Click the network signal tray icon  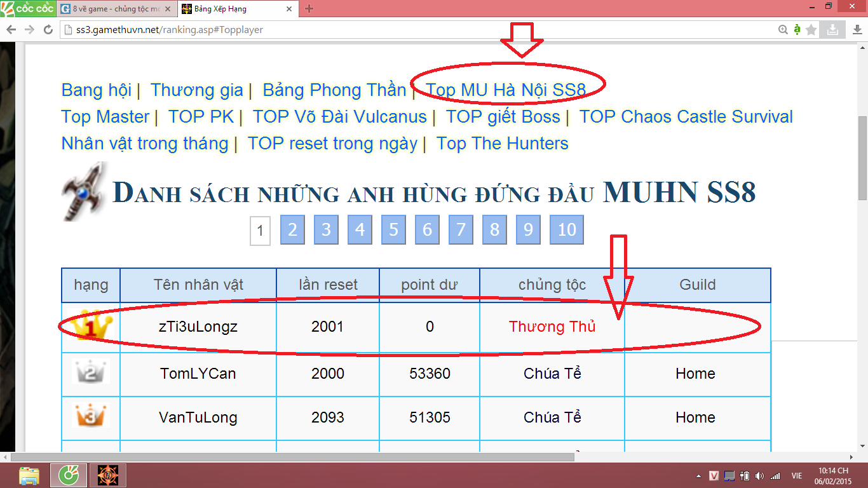tap(775, 476)
